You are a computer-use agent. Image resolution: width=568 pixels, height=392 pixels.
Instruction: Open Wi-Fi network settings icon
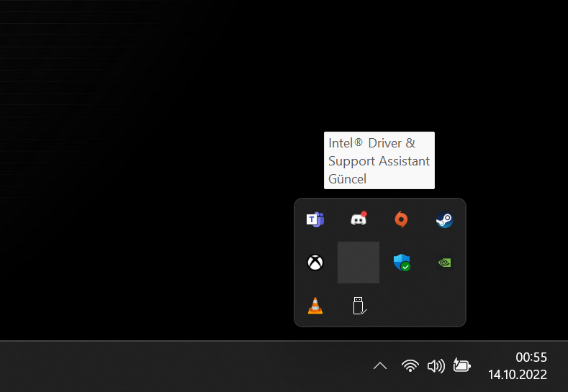(410, 366)
